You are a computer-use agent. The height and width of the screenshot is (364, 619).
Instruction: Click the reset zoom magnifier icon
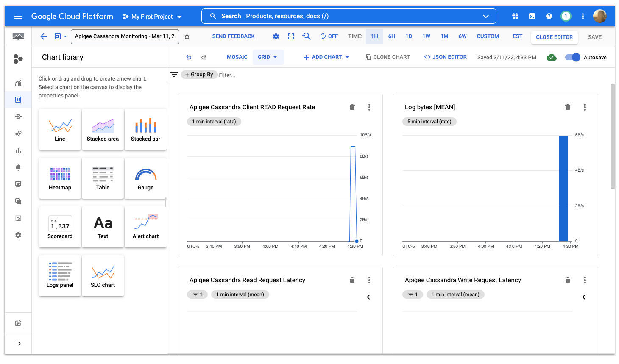[307, 36]
